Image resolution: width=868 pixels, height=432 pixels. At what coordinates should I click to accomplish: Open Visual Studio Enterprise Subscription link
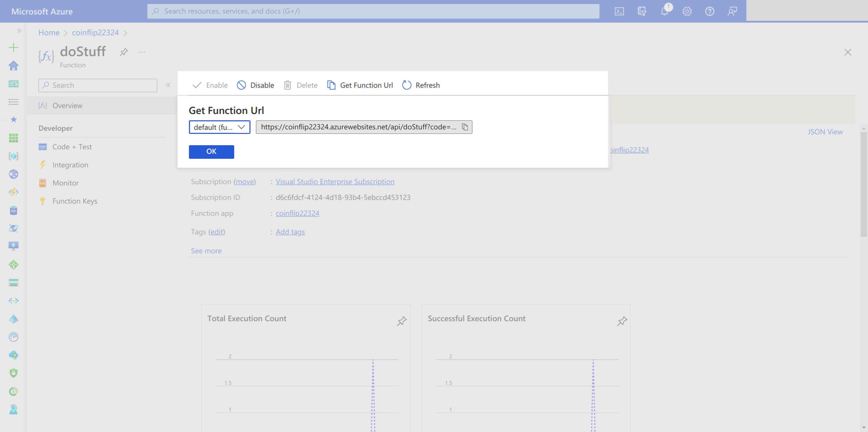pos(335,181)
